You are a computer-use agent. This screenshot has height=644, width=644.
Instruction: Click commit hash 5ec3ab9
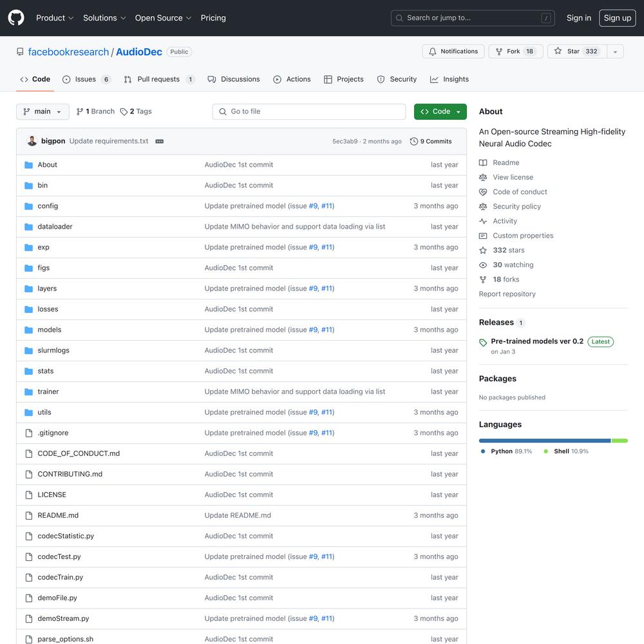point(345,141)
